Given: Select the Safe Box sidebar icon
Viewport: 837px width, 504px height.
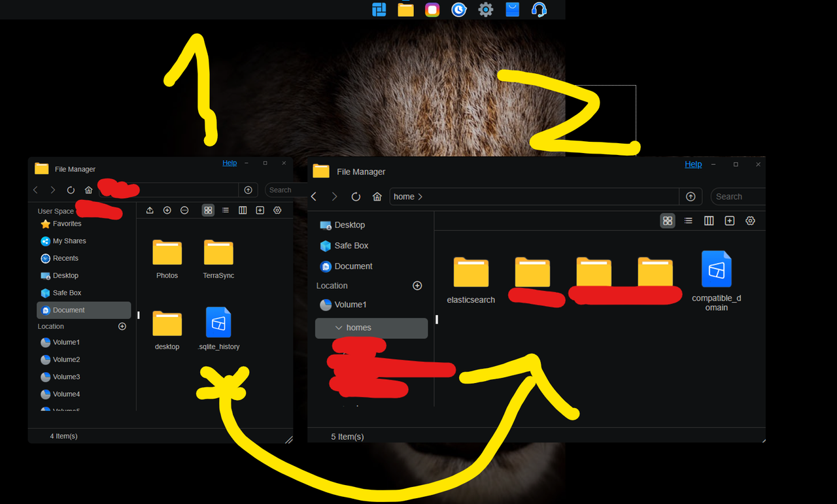Looking at the screenshot, I should [46, 293].
